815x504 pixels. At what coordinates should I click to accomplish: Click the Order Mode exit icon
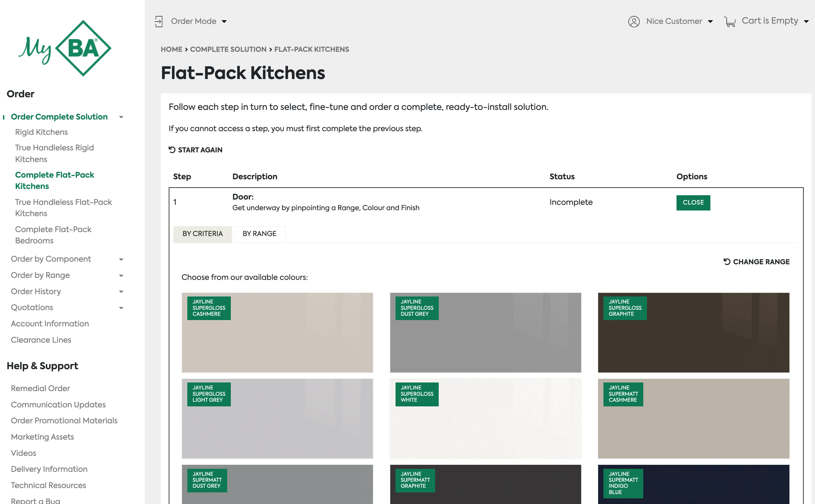click(x=159, y=21)
